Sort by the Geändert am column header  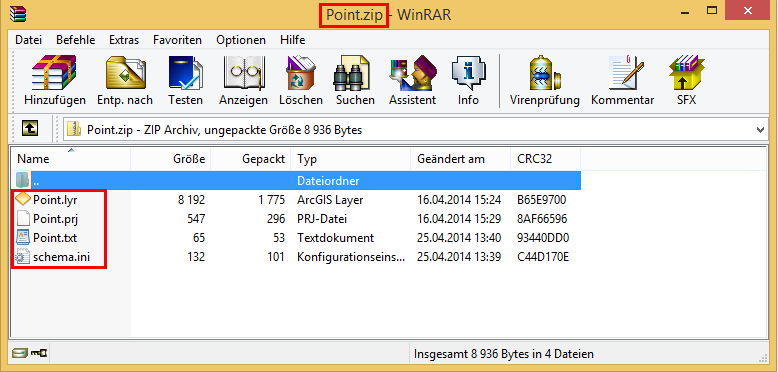pyautogui.click(x=460, y=159)
